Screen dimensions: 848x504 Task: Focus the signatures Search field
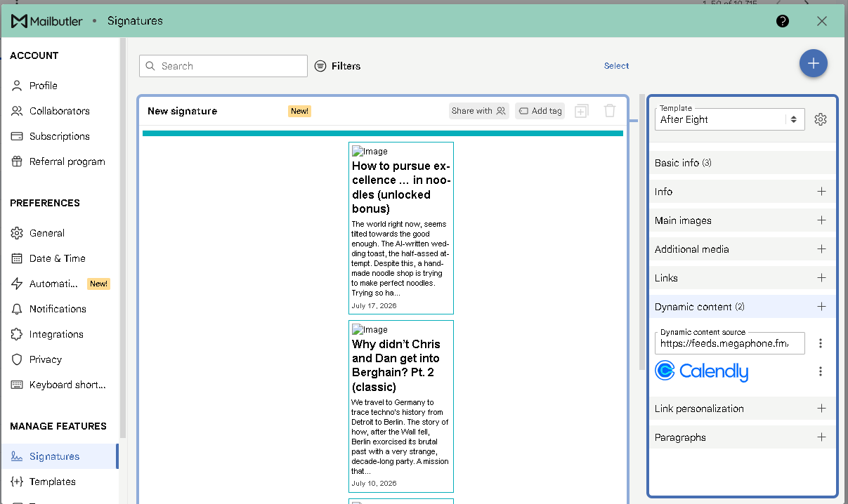[223, 66]
